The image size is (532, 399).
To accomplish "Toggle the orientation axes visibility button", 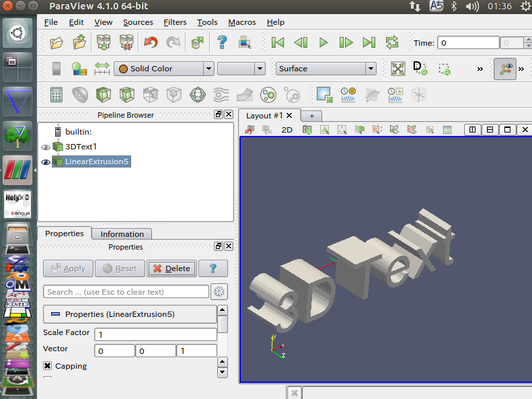I will pyautogui.click(x=505, y=69).
